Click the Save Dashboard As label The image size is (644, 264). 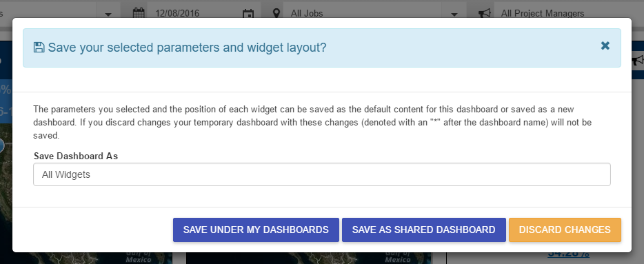(76, 156)
